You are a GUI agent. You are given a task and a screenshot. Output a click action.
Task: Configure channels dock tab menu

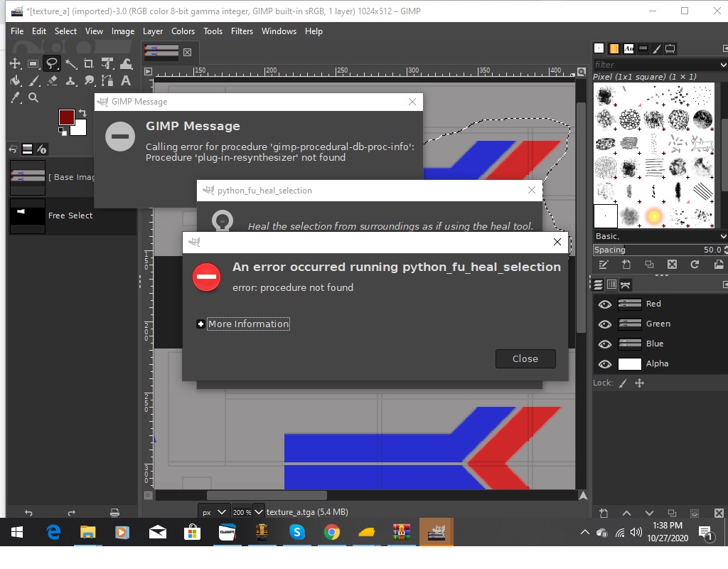(724, 284)
